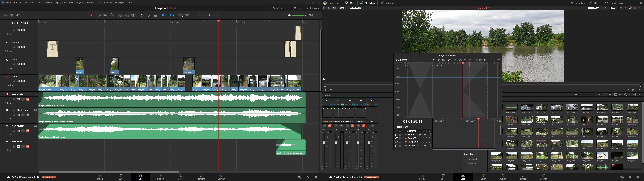The height and width of the screenshot is (181, 644).
Task: Open the Fairlight menu
Action: 108,3
